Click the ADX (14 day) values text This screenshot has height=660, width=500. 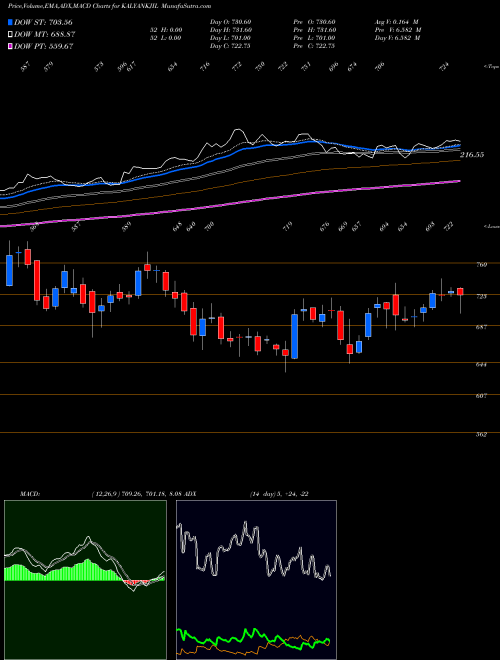coord(279,494)
